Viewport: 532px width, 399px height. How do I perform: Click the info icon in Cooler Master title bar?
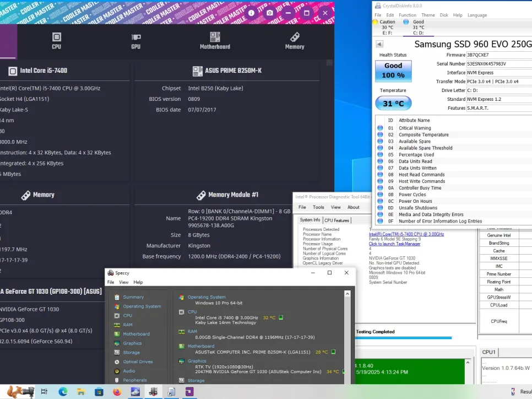point(252,13)
